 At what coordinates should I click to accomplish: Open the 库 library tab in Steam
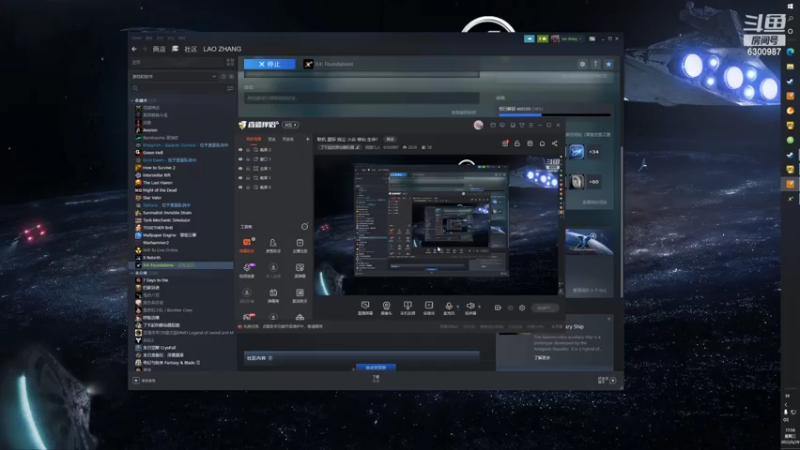pos(175,49)
